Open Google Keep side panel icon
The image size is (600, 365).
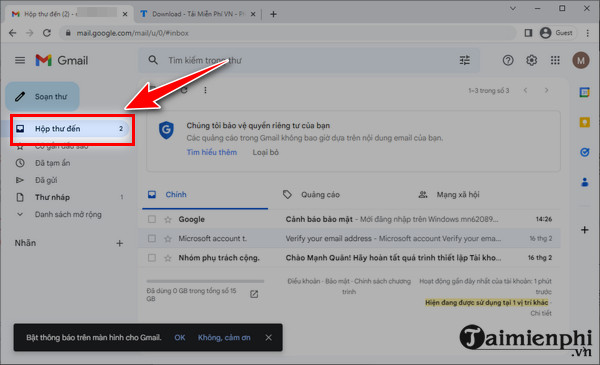tap(584, 122)
